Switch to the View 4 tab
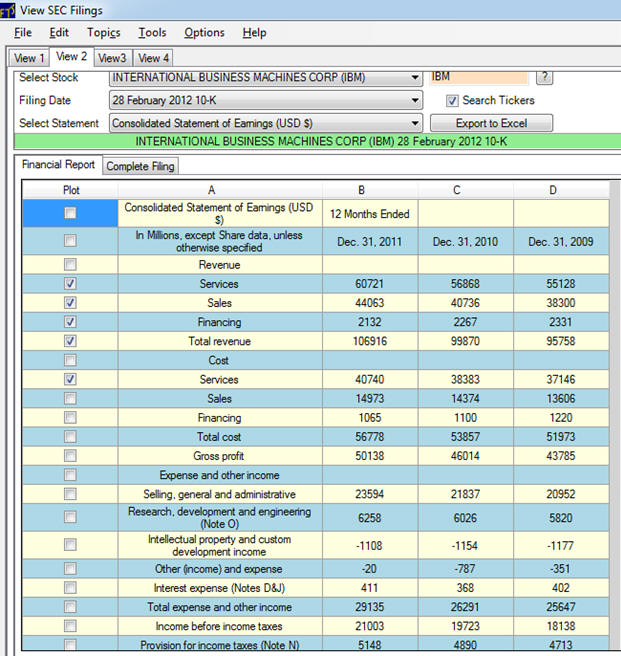 (x=153, y=58)
